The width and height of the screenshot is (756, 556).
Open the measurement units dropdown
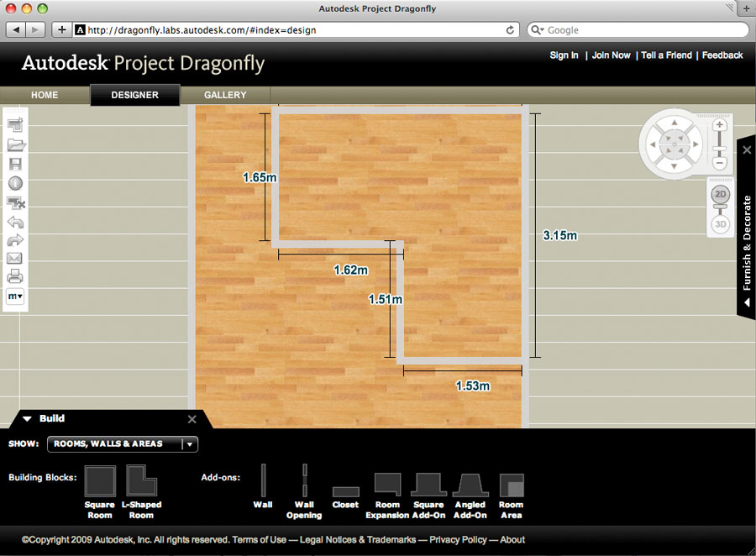tap(15, 296)
